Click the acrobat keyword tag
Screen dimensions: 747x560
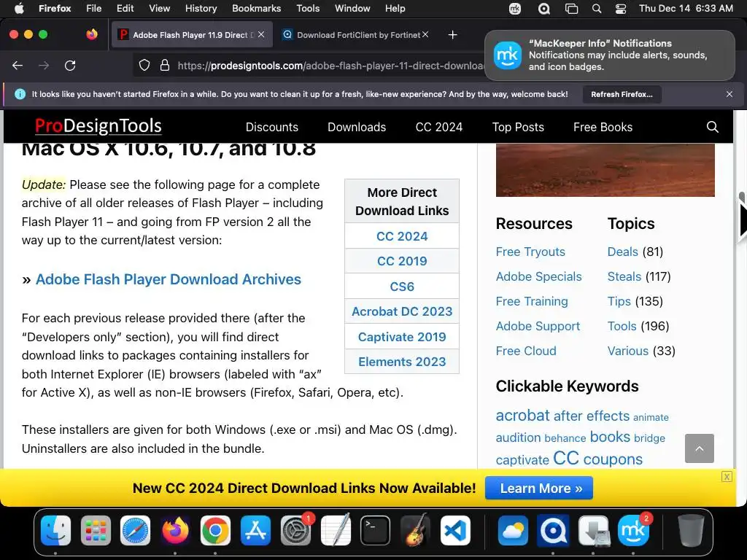tap(522, 415)
